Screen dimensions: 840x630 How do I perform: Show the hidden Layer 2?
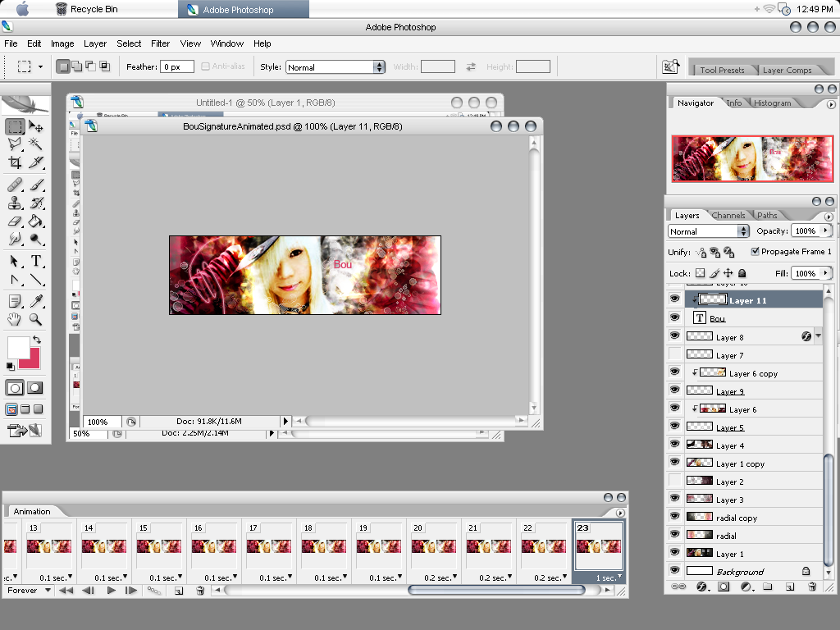(675, 480)
